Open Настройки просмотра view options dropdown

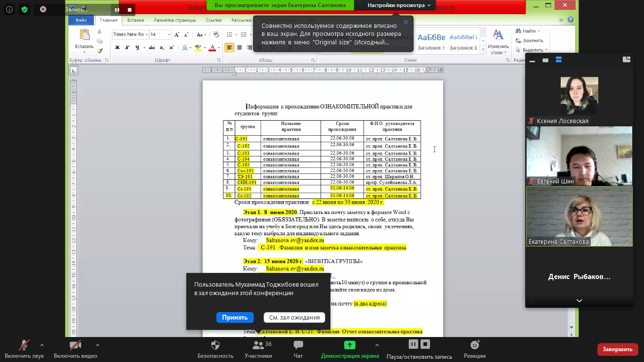click(x=399, y=5)
